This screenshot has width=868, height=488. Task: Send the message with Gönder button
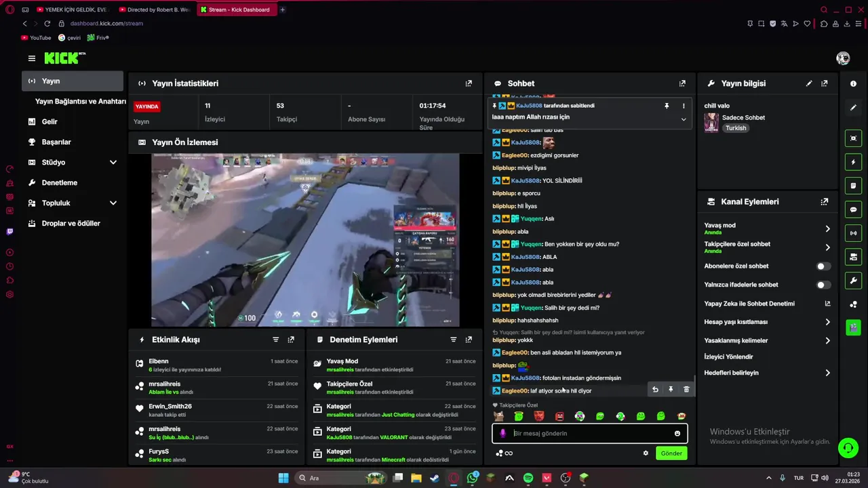(x=671, y=453)
